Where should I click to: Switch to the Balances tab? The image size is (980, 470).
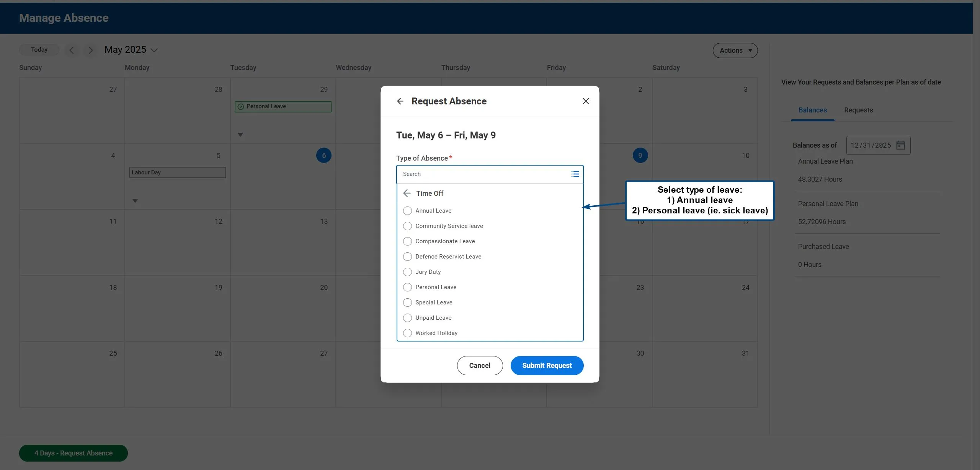[x=812, y=110]
